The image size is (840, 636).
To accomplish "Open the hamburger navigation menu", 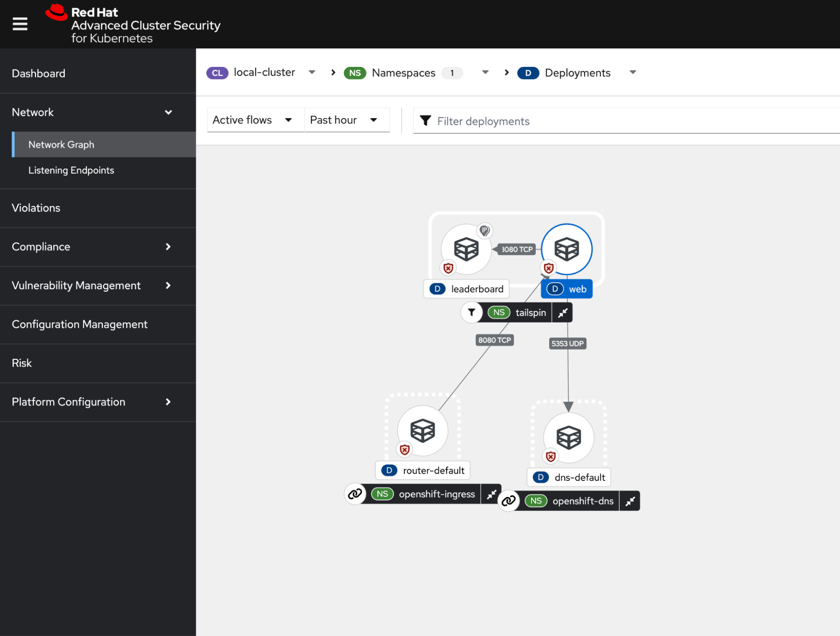I will [x=20, y=24].
